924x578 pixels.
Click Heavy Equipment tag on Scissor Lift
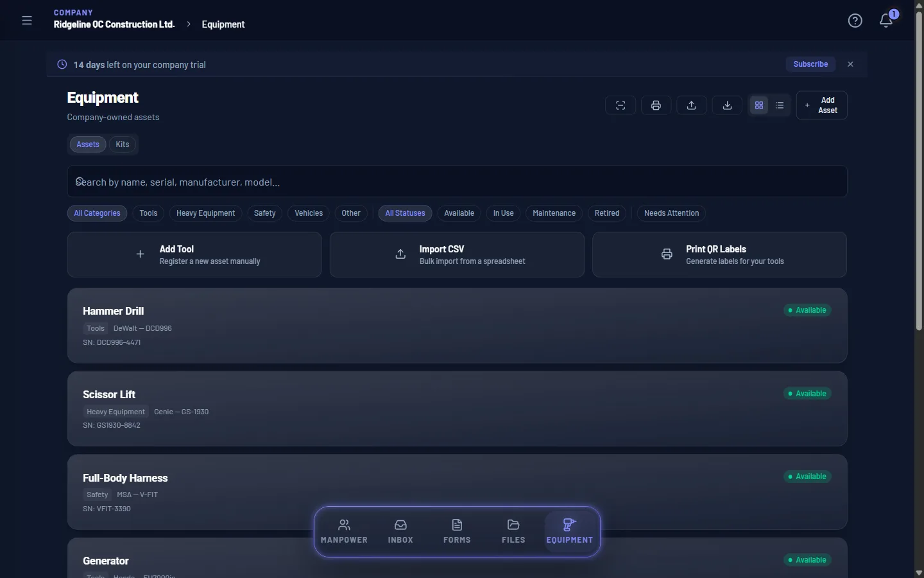tap(116, 412)
